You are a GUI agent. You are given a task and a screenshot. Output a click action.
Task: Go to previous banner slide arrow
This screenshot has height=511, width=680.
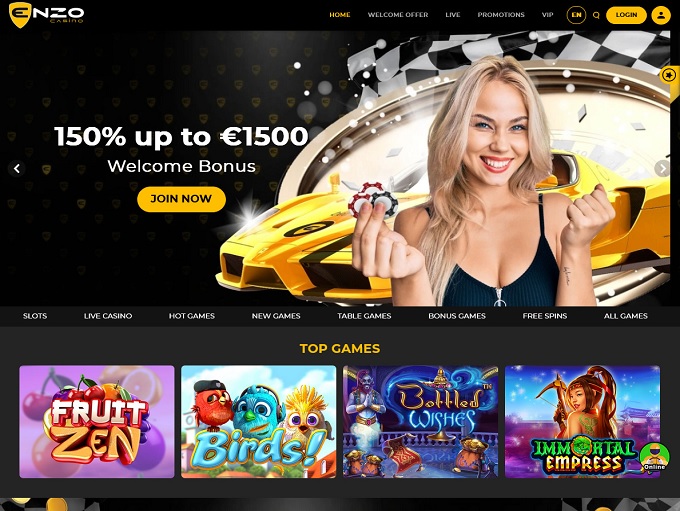[x=17, y=168]
